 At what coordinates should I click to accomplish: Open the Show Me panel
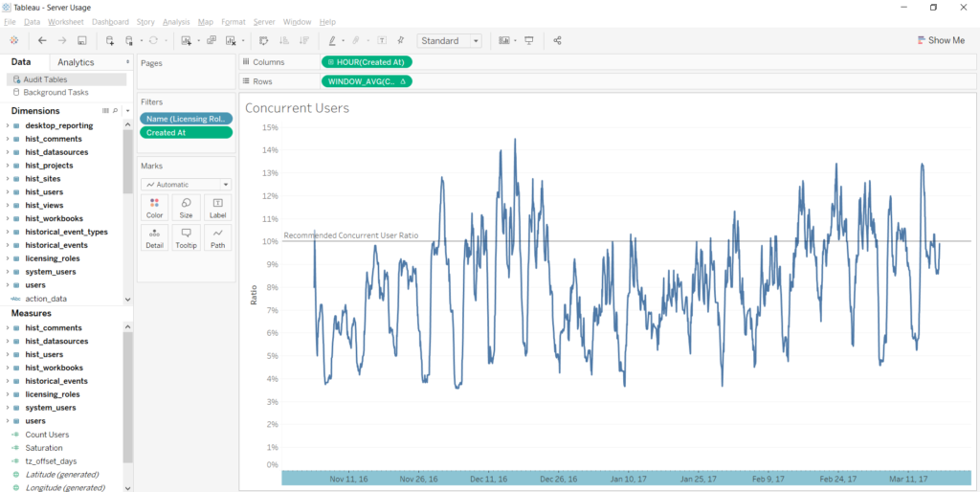[940, 41]
